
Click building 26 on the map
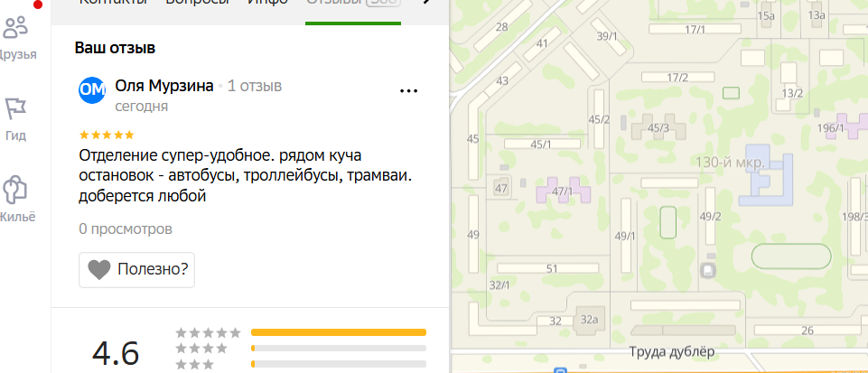807,331
